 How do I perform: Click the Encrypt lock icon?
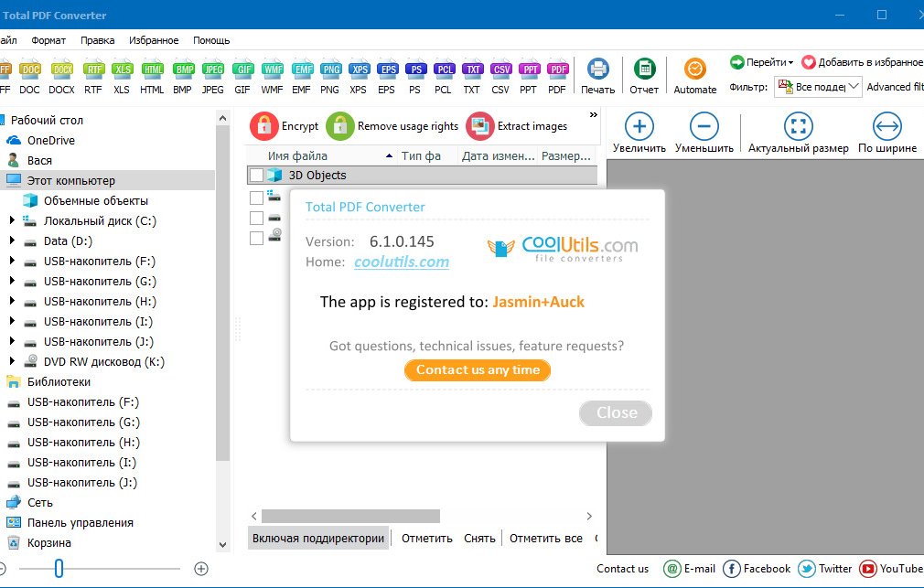[x=264, y=126]
